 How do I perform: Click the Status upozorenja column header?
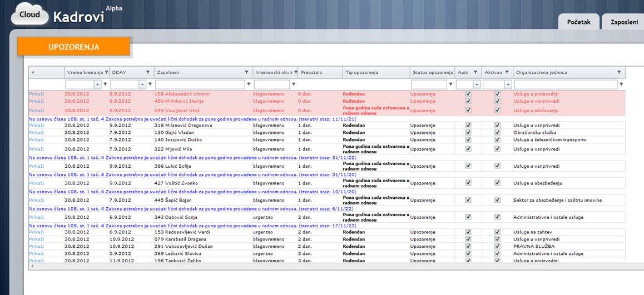pyautogui.click(x=433, y=72)
